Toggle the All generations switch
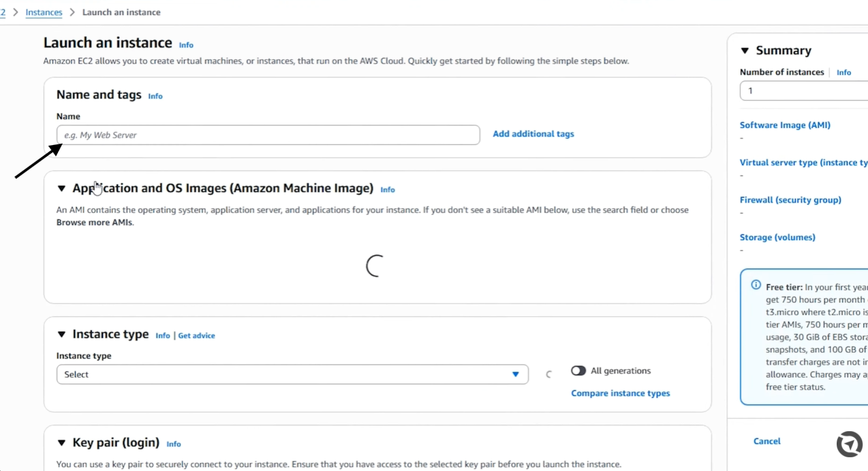 pyautogui.click(x=578, y=370)
